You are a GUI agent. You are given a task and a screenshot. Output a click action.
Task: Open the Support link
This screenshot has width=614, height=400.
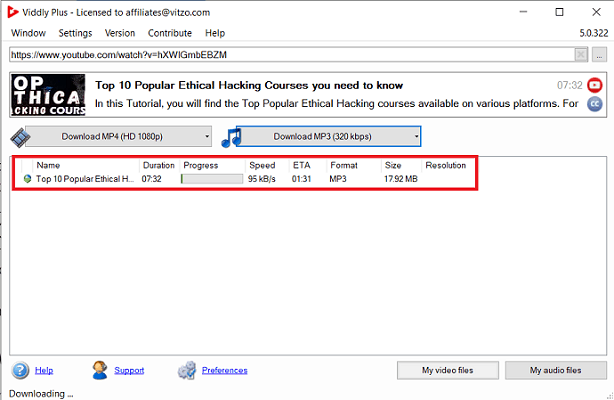129,370
